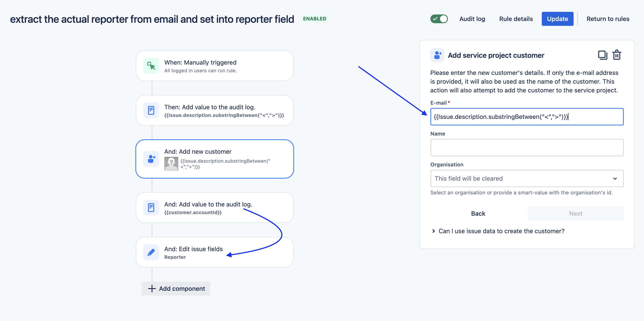Click Add component button
Screen dimensions: 644x321
(x=176, y=289)
